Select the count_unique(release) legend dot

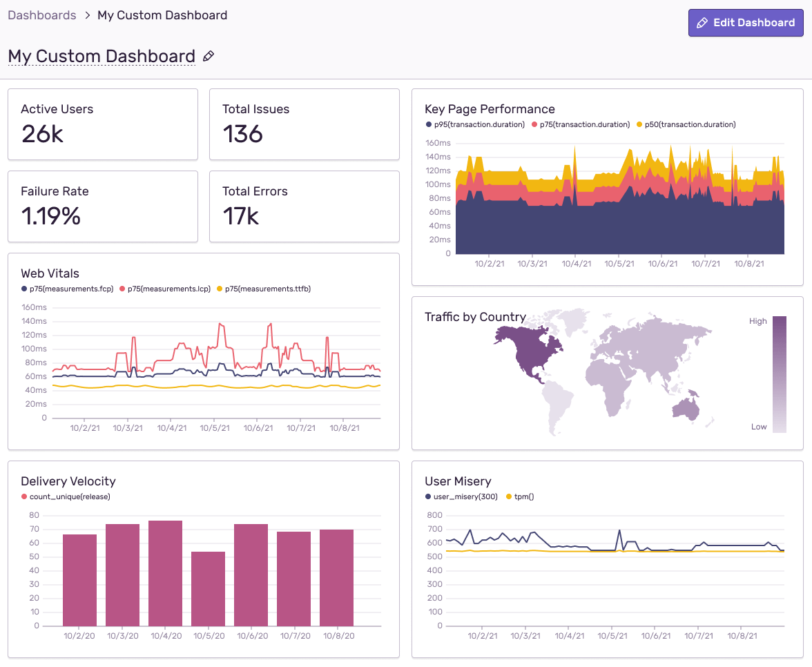23,496
